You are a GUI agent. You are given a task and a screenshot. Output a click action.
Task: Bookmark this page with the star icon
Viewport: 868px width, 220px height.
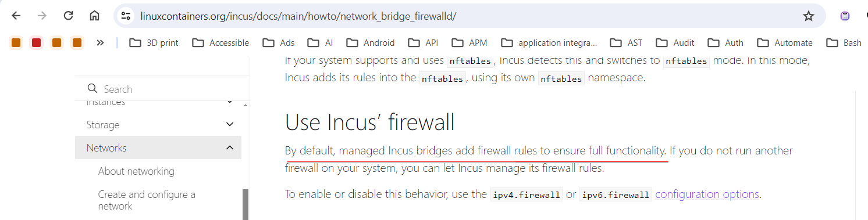[809, 16]
